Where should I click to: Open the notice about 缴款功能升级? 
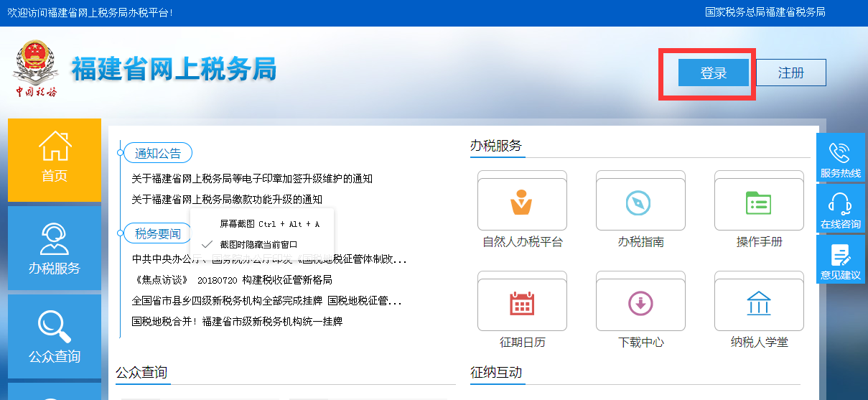[227, 199]
